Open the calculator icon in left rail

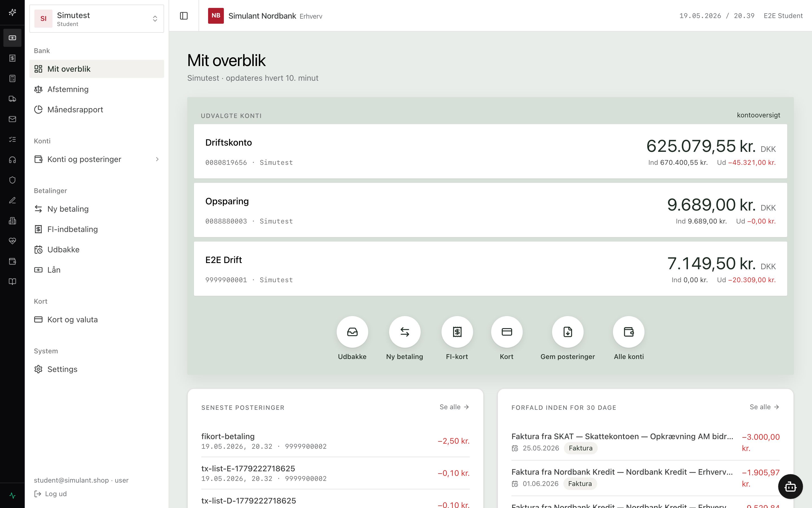click(12, 78)
